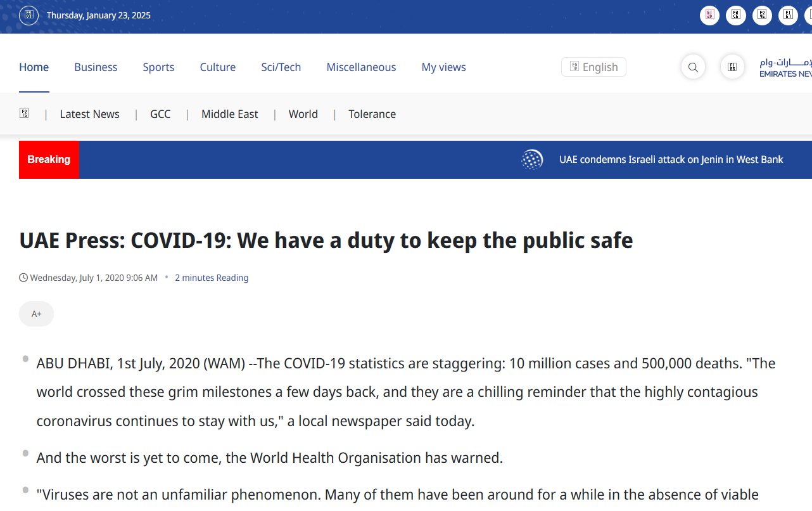Click the red Breaking label
Screen dimensions: 812x511
[x=49, y=160]
